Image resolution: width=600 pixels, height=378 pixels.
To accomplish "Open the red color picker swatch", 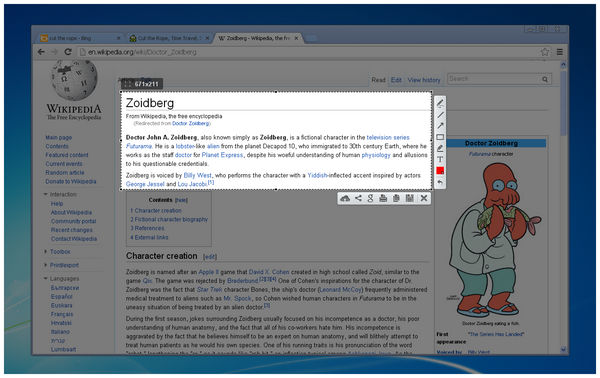I will (x=440, y=171).
